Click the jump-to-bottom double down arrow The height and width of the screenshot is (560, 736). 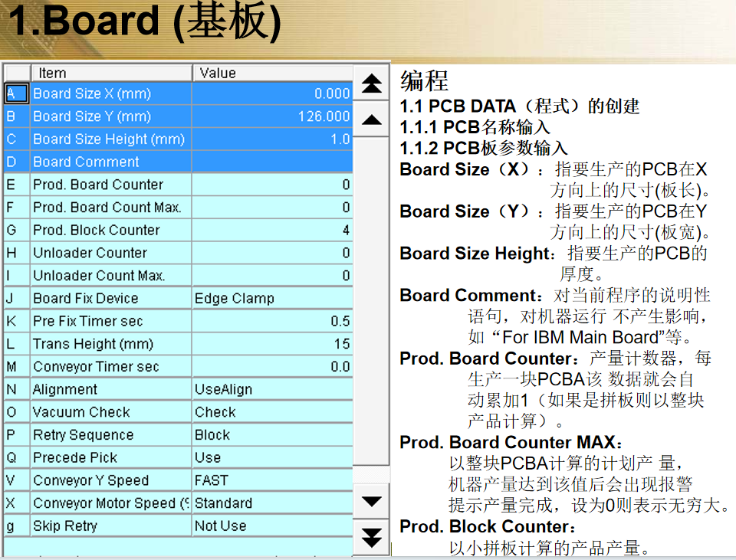coord(372,537)
